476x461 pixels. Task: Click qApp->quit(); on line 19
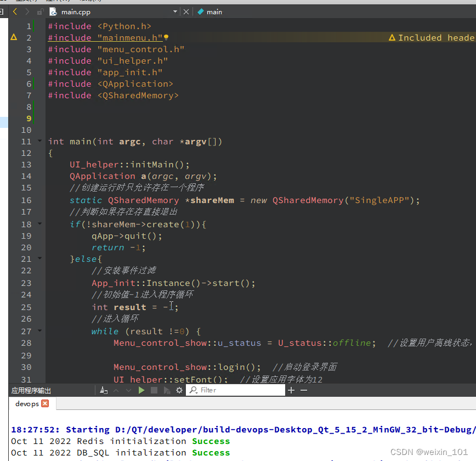coord(127,236)
